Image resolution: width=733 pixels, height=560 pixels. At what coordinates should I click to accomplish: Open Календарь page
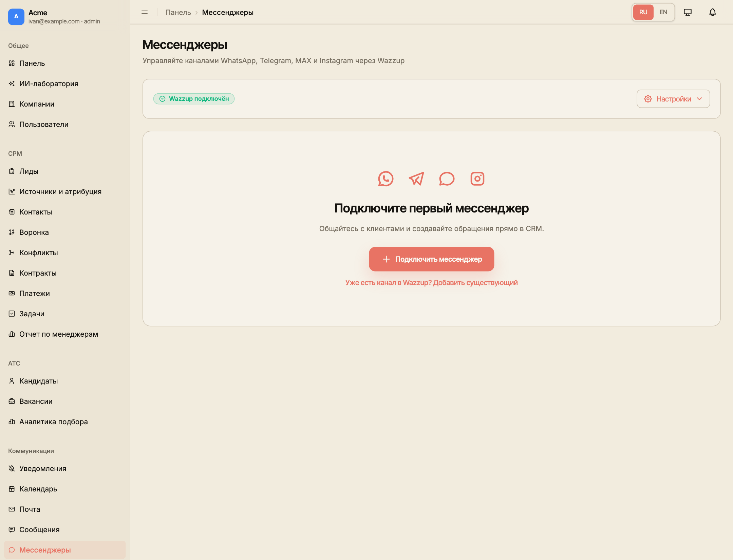[x=65, y=489]
